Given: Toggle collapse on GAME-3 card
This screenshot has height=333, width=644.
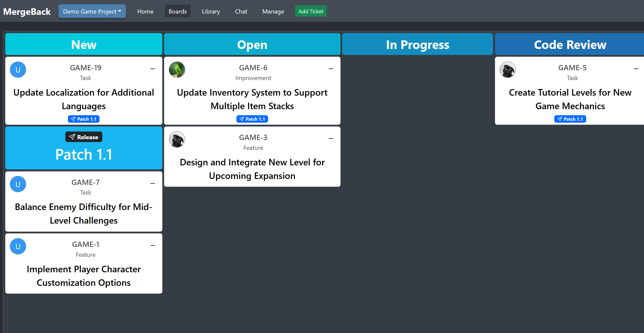Looking at the screenshot, I should tap(331, 138).
